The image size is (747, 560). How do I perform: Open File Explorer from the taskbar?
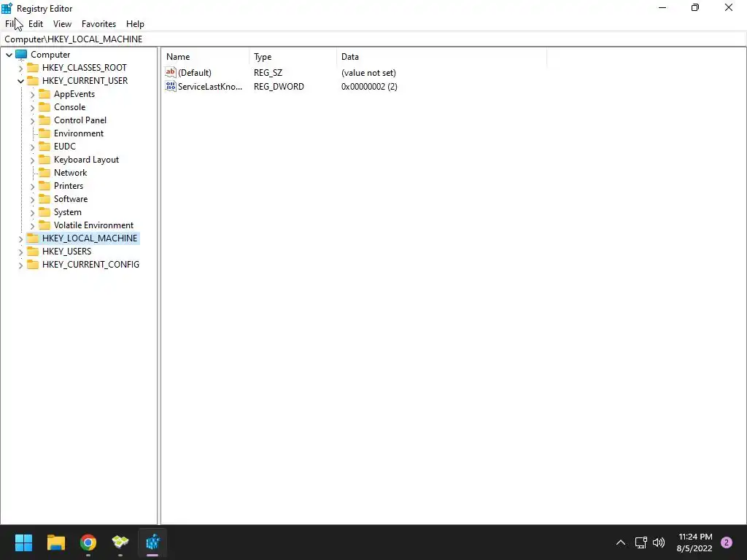click(55, 542)
